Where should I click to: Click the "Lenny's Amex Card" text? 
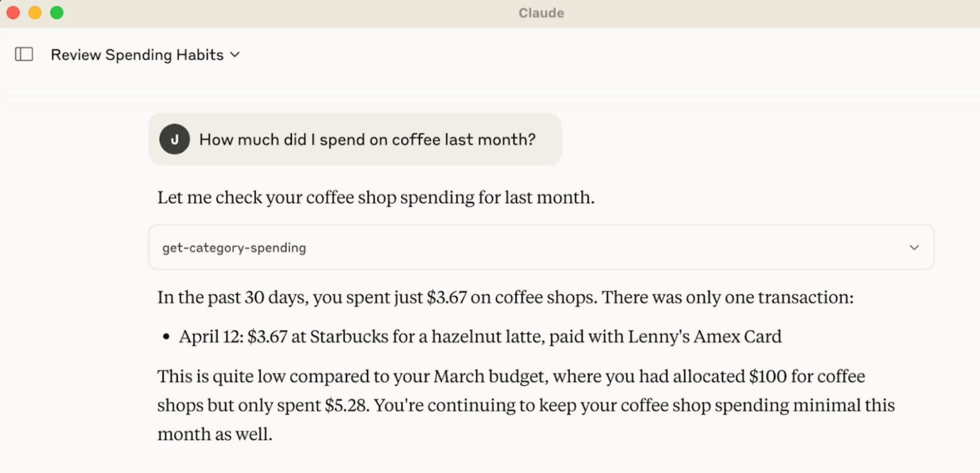(705, 337)
